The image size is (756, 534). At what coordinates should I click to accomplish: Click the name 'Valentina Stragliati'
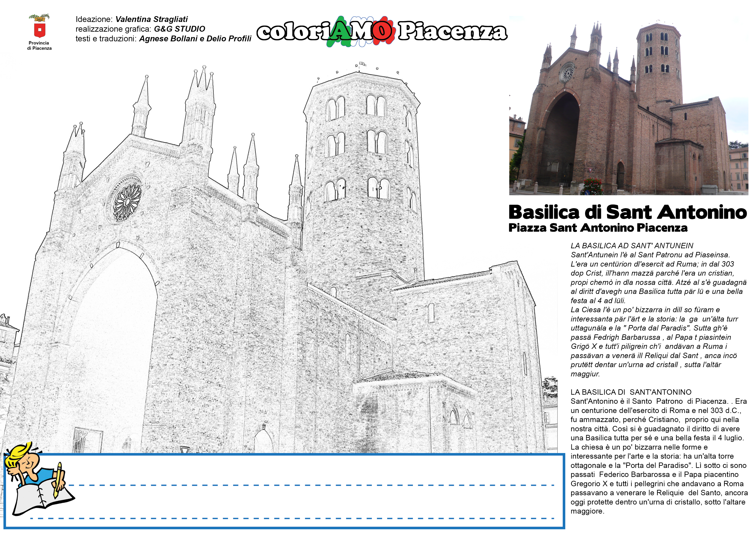click(152, 19)
